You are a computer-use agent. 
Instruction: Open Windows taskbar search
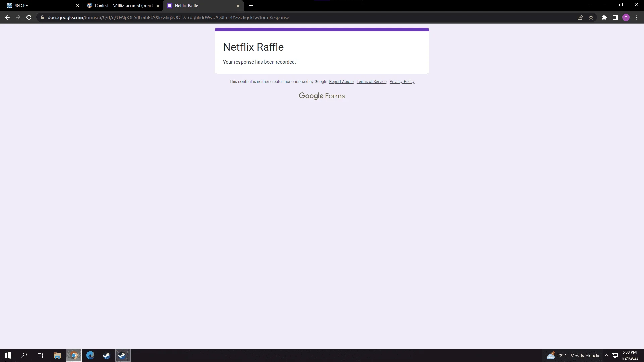click(24, 355)
